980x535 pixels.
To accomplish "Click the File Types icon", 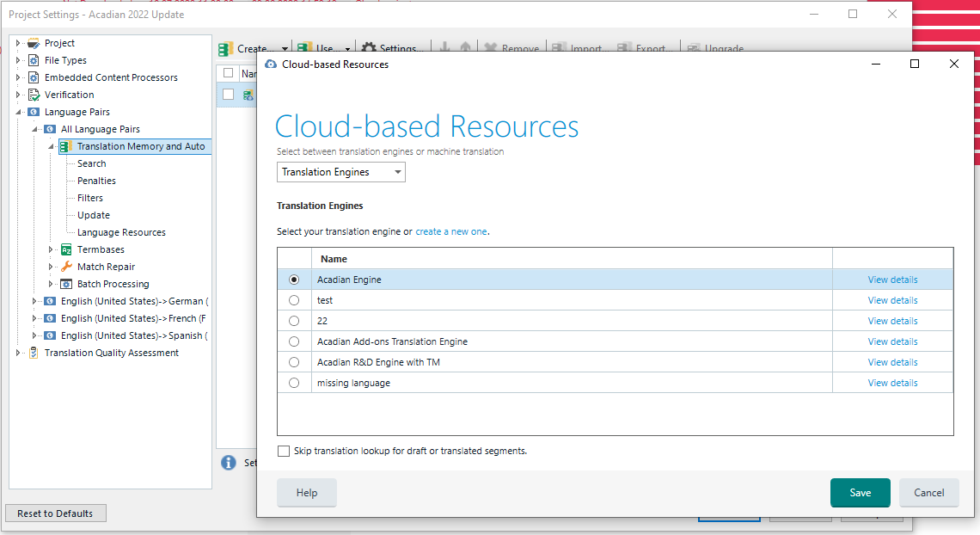I will (34, 60).
